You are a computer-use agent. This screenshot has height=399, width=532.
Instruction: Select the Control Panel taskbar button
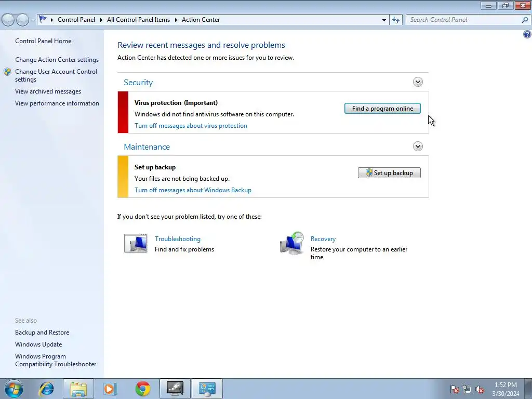click(207, 389)
